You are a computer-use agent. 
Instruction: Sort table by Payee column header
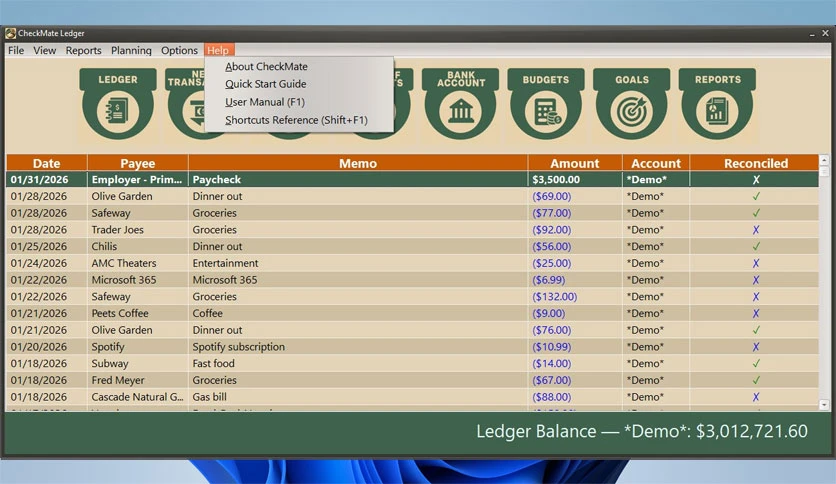pyautogui.click(x=138, y=163)
